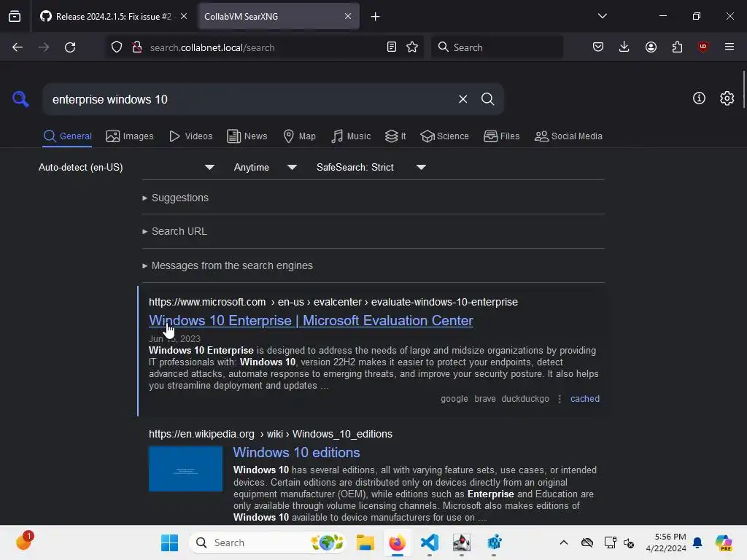Viewport: 747px width, 560px height.
Task: Switch to the Release 2024.2.1.5 GitHub tab
Action: click(x=113, y=16)
